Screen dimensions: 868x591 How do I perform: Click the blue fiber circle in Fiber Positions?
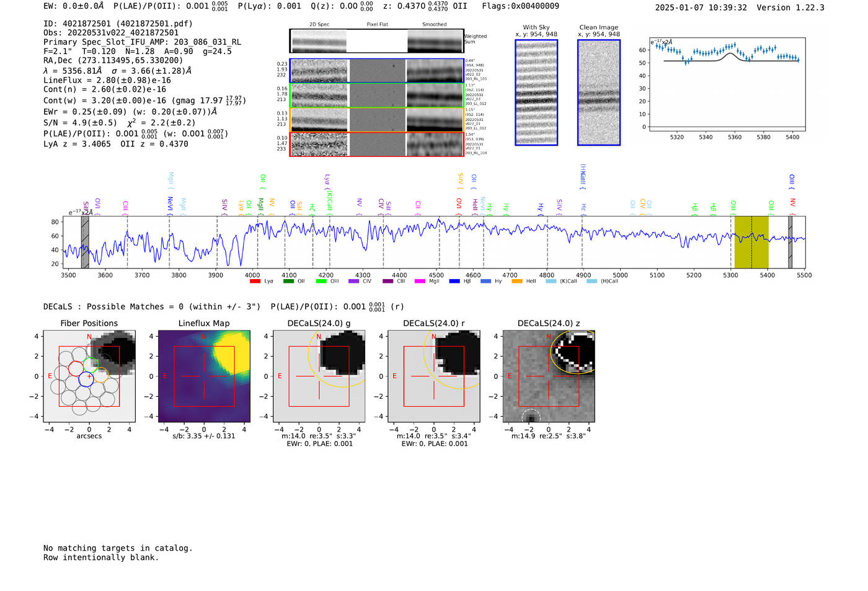[86, 380]
